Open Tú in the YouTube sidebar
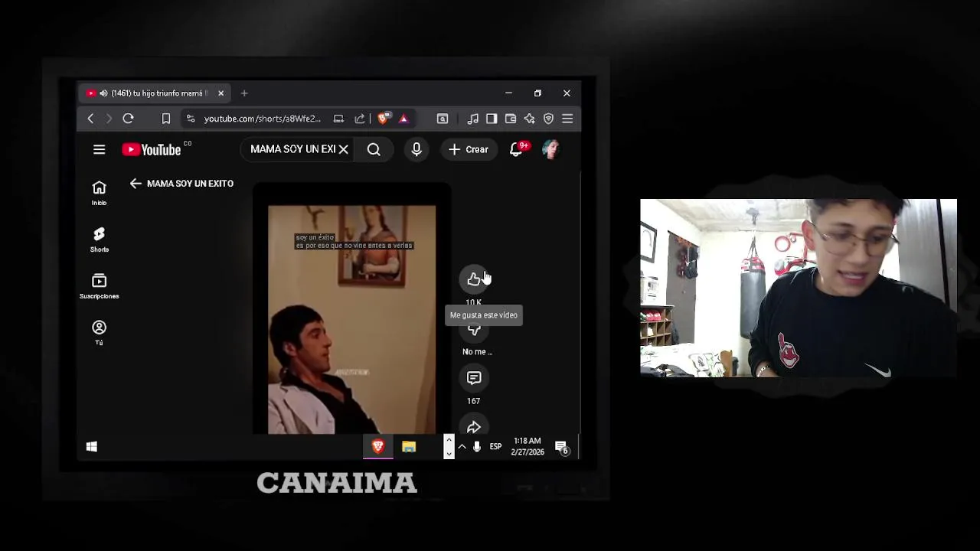This screenshot has width=980, height=551. tap(100, 333)
